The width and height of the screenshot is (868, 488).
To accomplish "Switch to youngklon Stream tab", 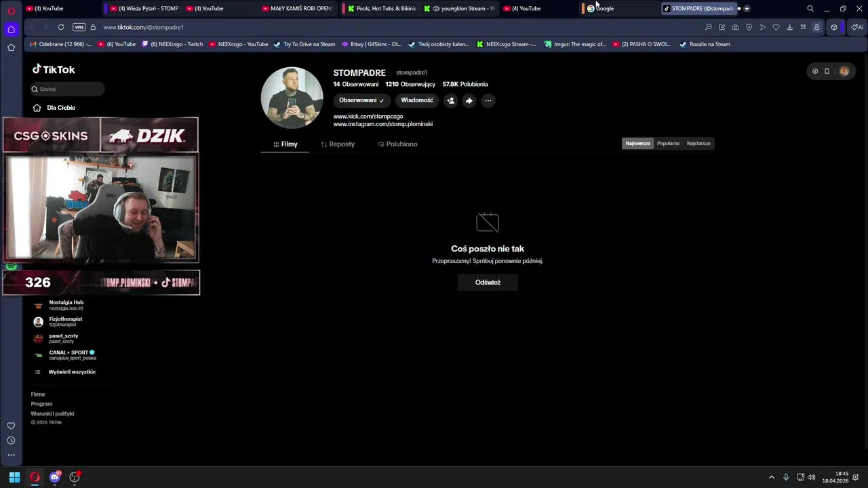I will [459, 9].
